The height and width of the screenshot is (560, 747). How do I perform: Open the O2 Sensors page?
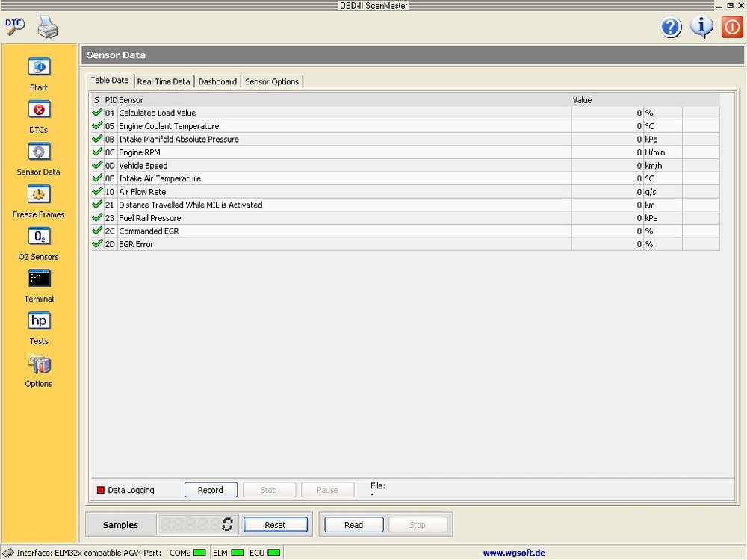[x=39, y=237]
